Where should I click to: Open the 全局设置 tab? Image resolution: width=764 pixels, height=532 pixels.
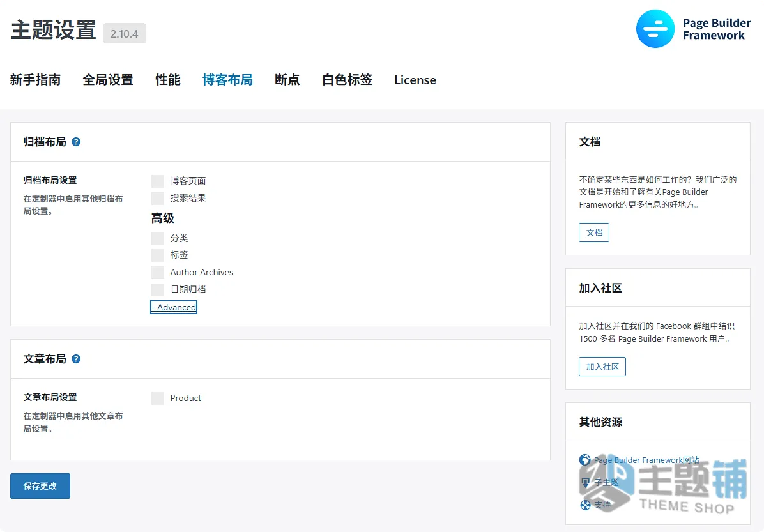pyautogui.click(x=108, y=80)
